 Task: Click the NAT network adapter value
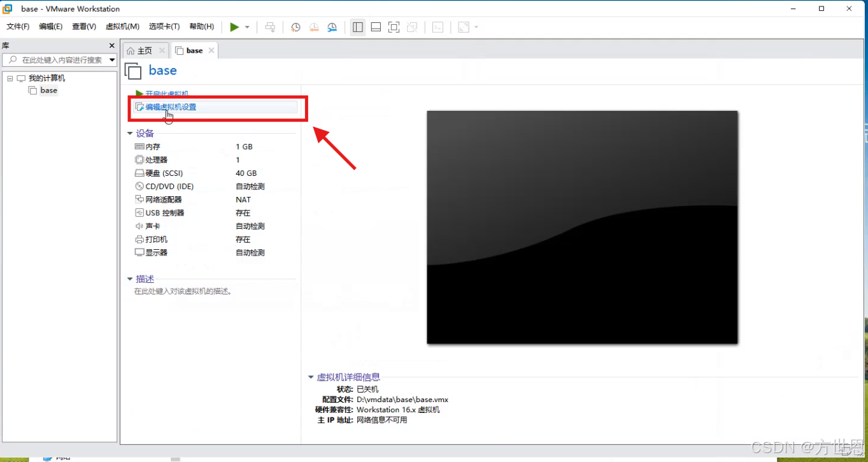pyautogui.click(x=243, y=199)
